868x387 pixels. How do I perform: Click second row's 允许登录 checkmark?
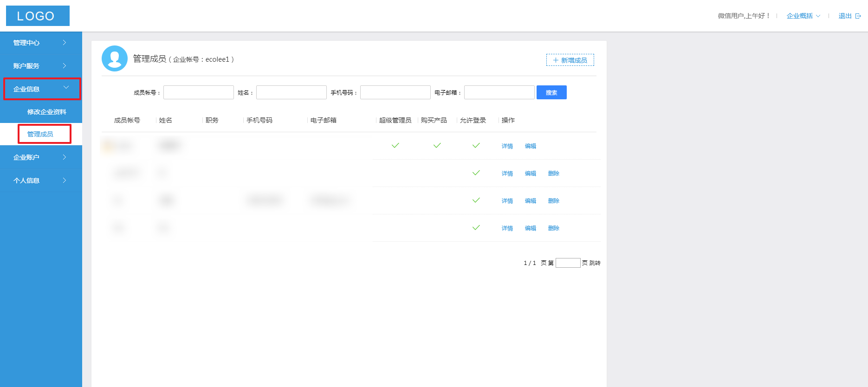coord(476,173)
